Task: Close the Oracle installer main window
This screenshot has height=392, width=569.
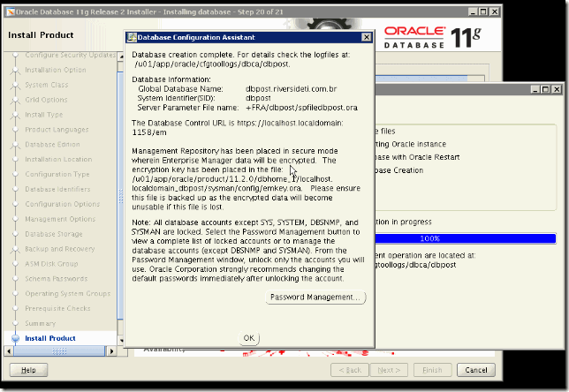Action: point(495,12)
